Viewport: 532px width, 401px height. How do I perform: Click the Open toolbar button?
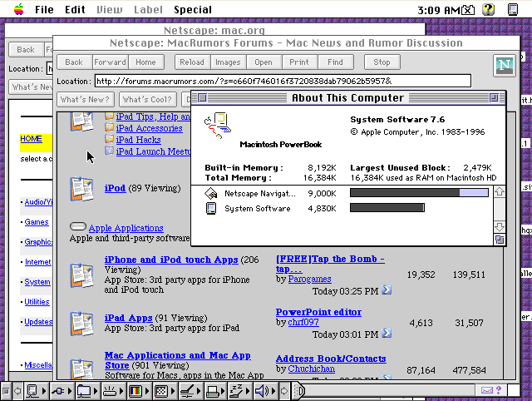pyautogui.click(x=264, y=62)
